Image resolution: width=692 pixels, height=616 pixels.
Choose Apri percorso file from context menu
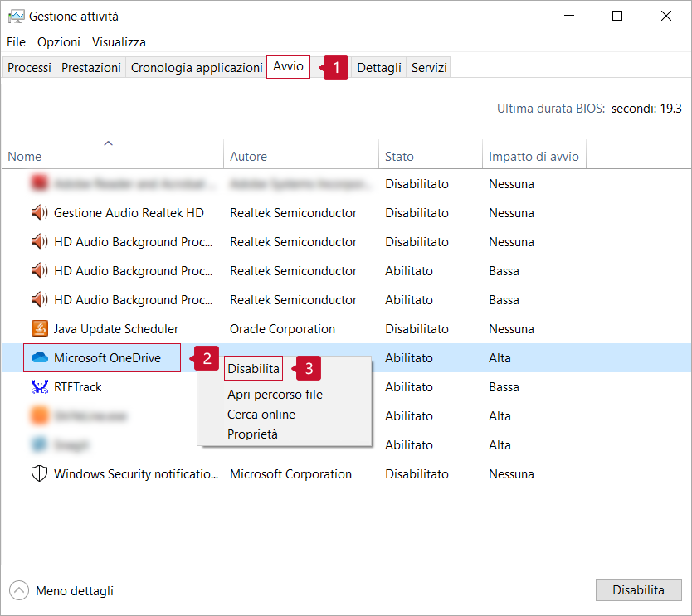[275, 395]
